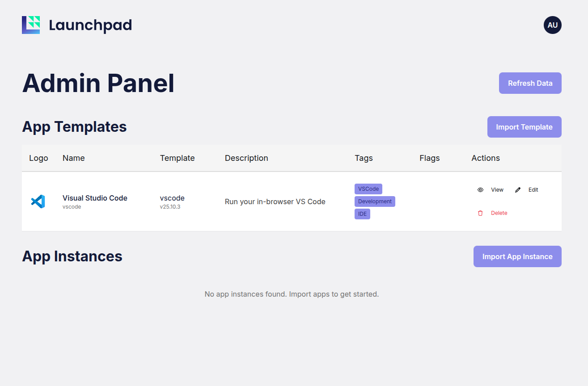The image size is (588, 386).
Task: Select the Development tag
Action: 375,201
